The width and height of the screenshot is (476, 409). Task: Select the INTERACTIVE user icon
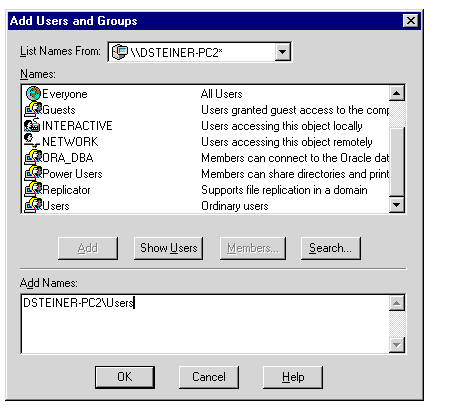(x=32, y=125)
